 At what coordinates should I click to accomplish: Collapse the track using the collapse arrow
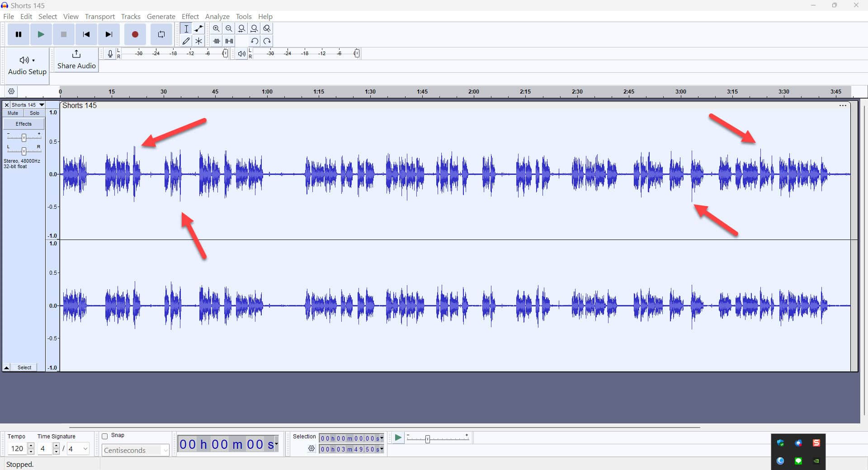point(6,367)
